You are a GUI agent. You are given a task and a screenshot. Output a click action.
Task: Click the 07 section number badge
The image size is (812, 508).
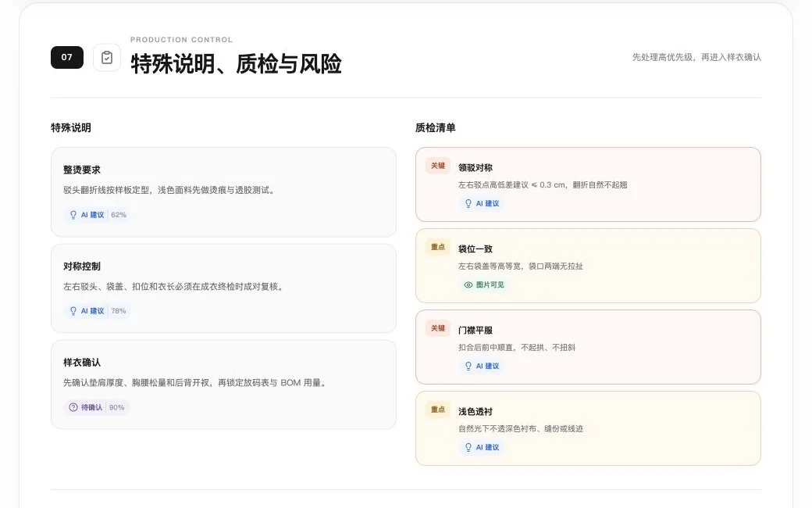[67, 58]
